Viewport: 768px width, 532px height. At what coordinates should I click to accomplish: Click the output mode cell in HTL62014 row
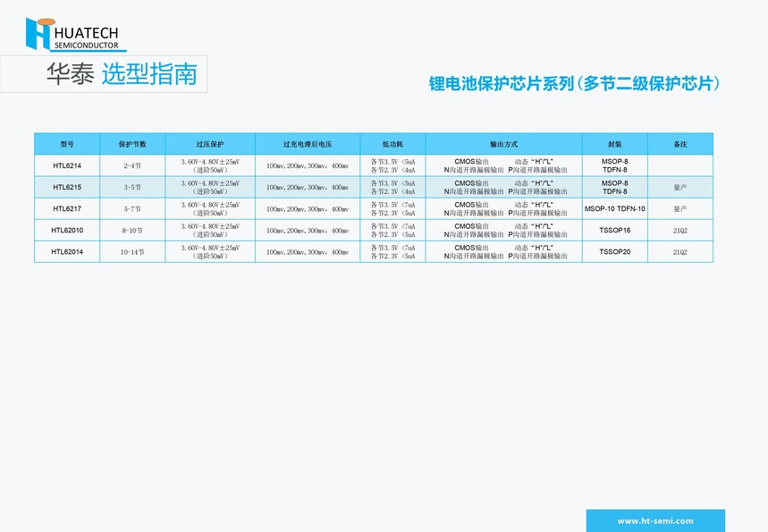[x=504, y=252]
